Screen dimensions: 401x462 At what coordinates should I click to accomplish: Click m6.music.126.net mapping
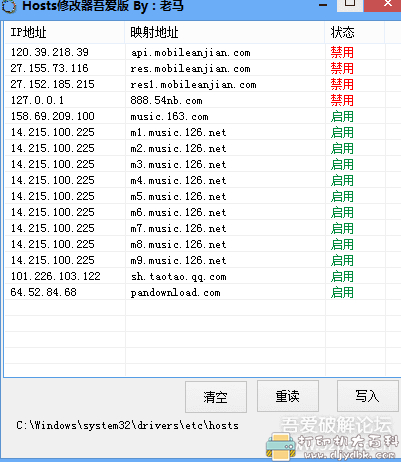[178, 213]
